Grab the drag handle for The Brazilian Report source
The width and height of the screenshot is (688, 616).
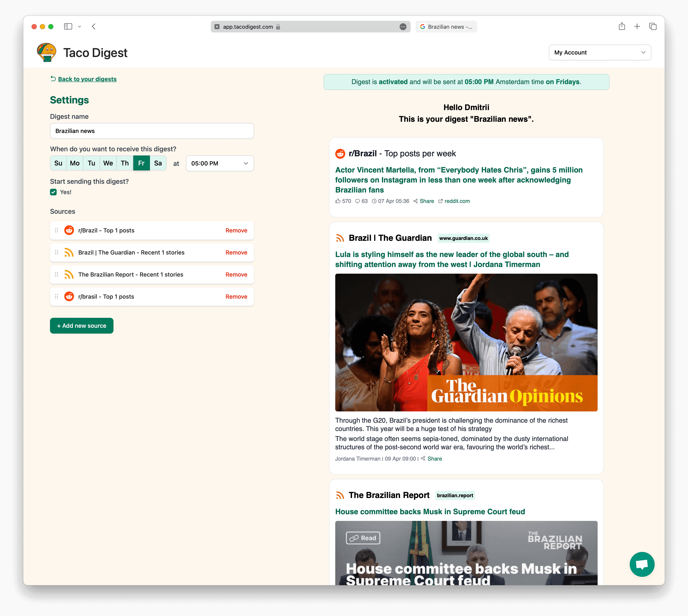pos(57,274)
